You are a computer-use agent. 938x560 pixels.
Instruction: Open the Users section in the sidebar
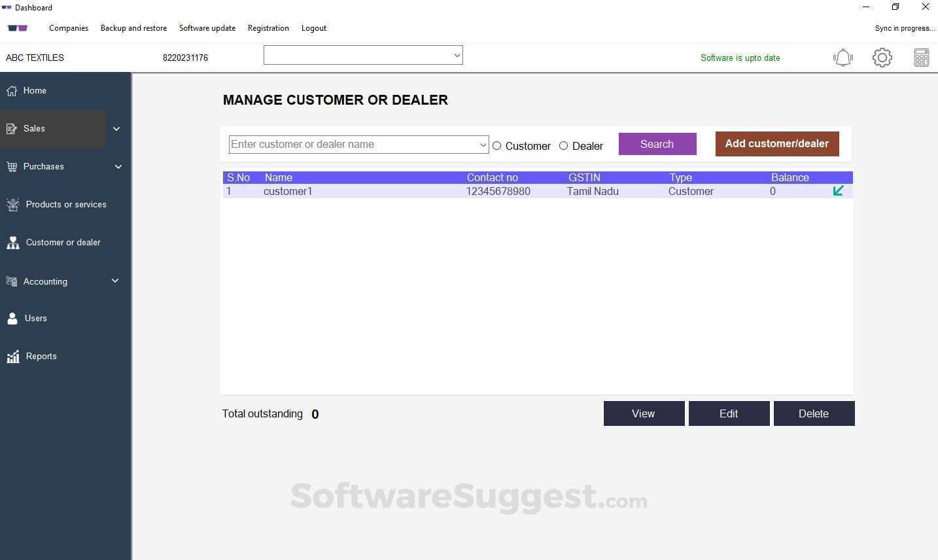click(x=35, y=318)
